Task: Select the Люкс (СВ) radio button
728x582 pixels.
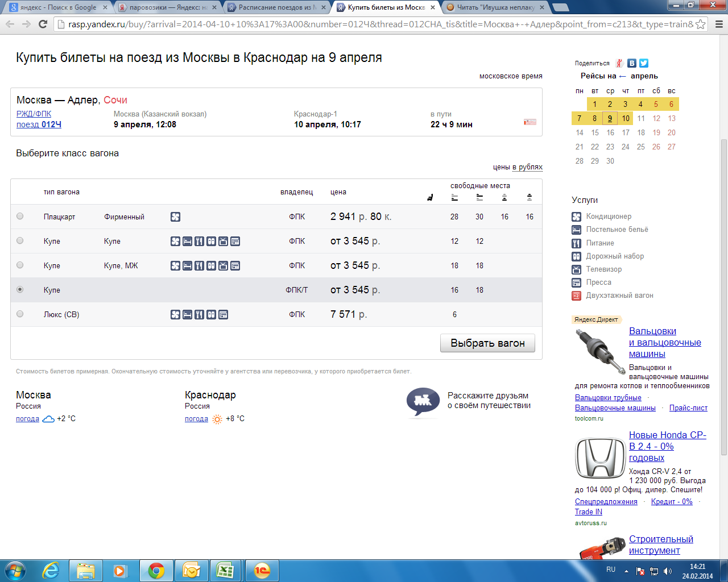Action: click(20, 314)
